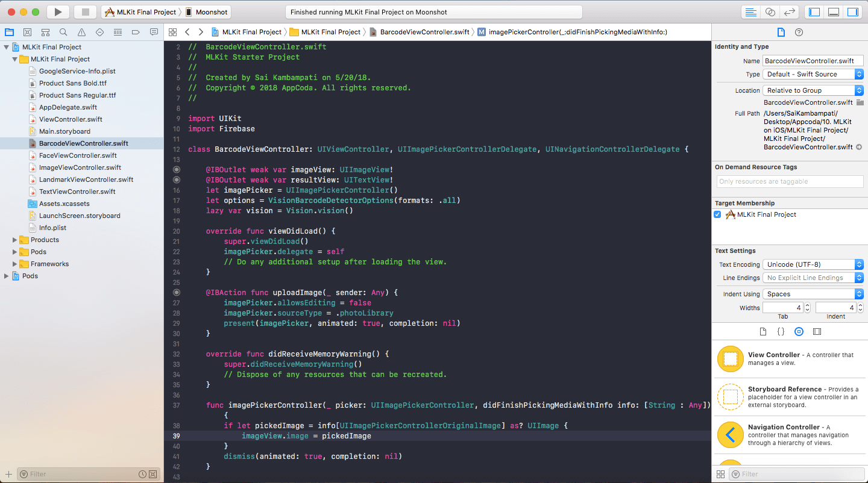
Task: Hide the navigator panel
Action: [814, 12]
